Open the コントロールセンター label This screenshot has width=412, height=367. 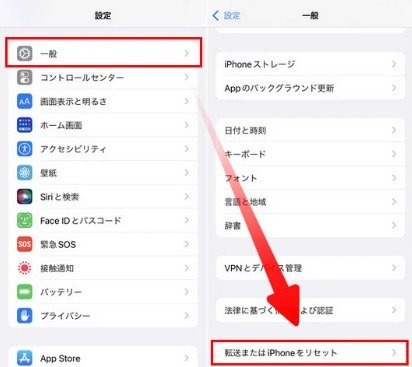pyautogui.click(x=82, y=78)
